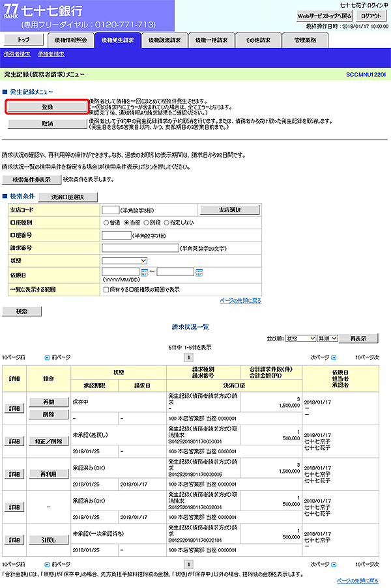Click the 検索条件非表示 button

click(x=31, y=180)
